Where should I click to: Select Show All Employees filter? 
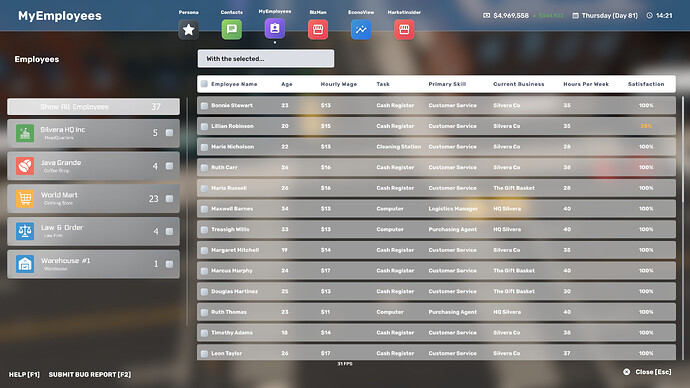(x=93, y=106)
